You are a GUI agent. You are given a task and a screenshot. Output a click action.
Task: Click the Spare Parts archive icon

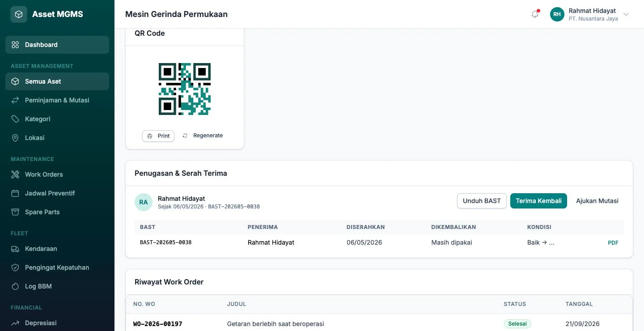click(x=15, y=212)
